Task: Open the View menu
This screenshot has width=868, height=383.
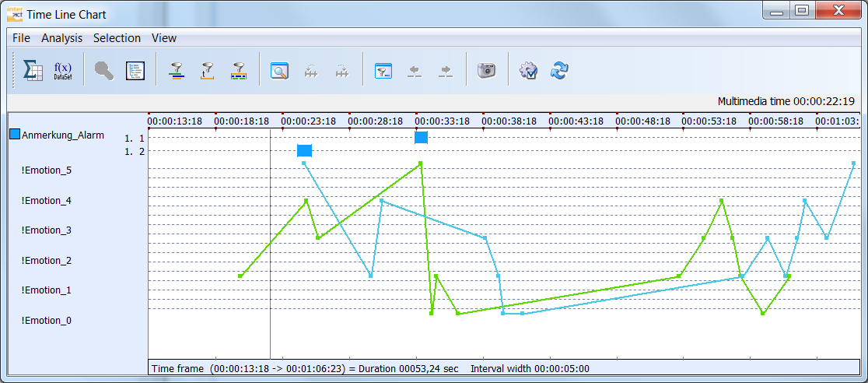Action: click(164, 37)
